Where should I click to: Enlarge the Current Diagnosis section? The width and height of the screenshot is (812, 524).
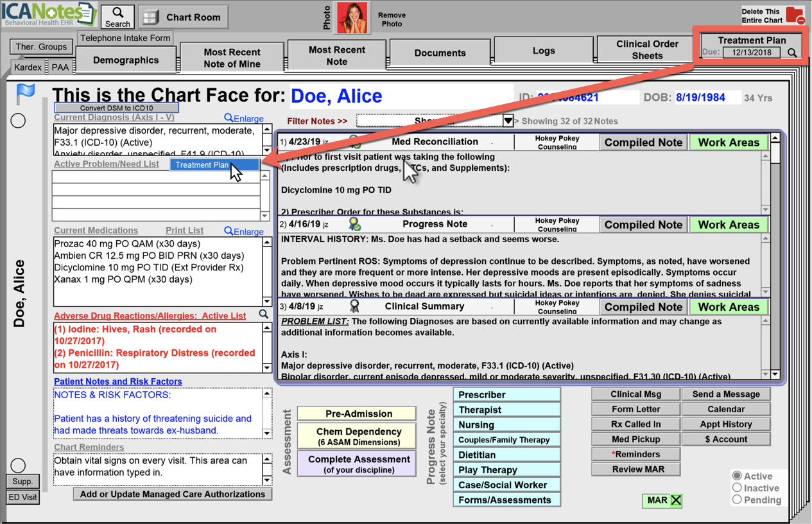tap(244, 118)
